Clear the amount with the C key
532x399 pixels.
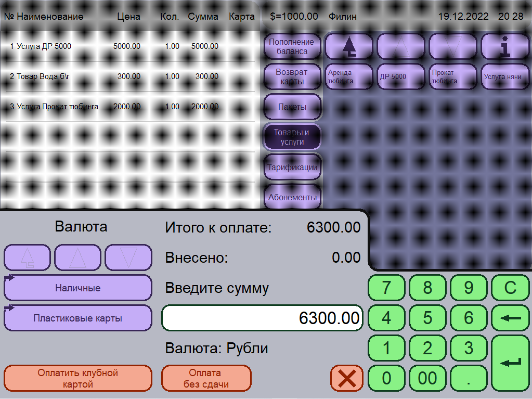tap(510, 288)
